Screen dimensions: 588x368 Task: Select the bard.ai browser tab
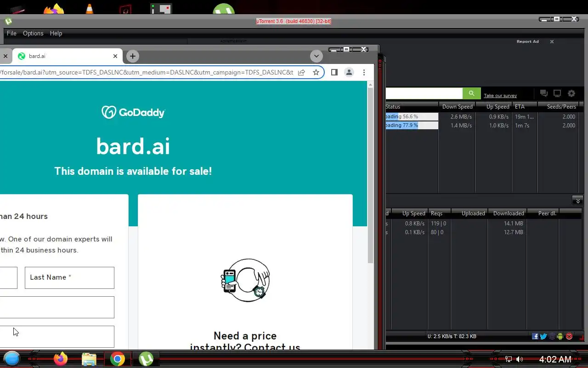[68, 56]
